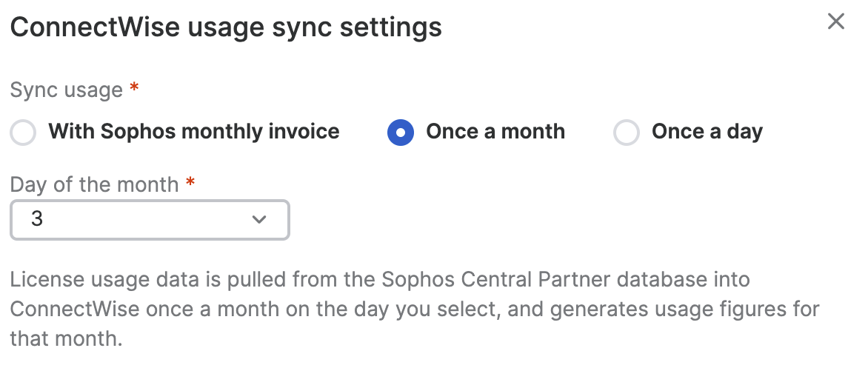Click the dialog title "ConnectWise usage sync settings"
This screenshot has width=868, height=368.
226,27
